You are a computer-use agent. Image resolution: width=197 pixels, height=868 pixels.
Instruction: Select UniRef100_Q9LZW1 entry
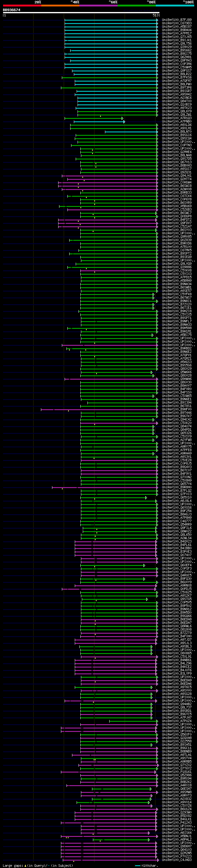click(177, 115)
